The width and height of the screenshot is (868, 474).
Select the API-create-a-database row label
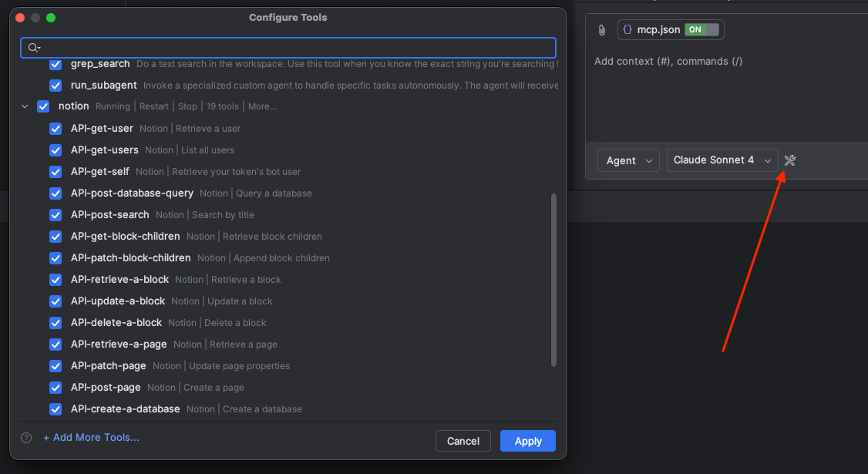(125, 409)
